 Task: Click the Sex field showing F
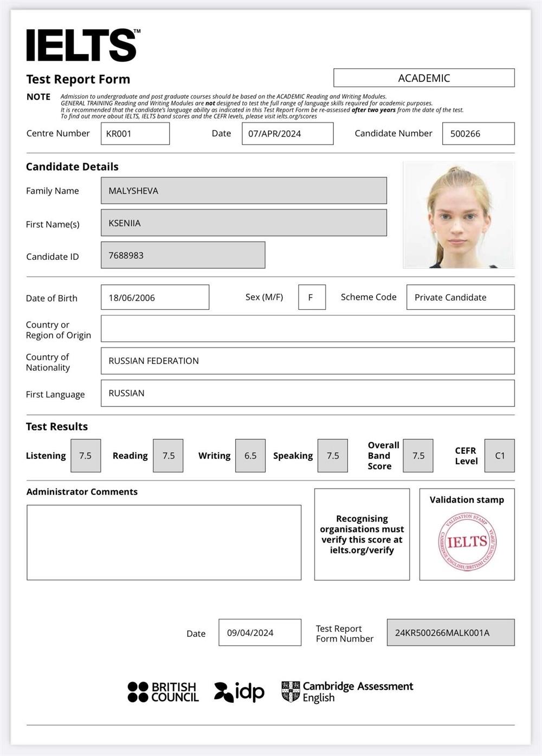pyautogui.click(x=312, y=297)
